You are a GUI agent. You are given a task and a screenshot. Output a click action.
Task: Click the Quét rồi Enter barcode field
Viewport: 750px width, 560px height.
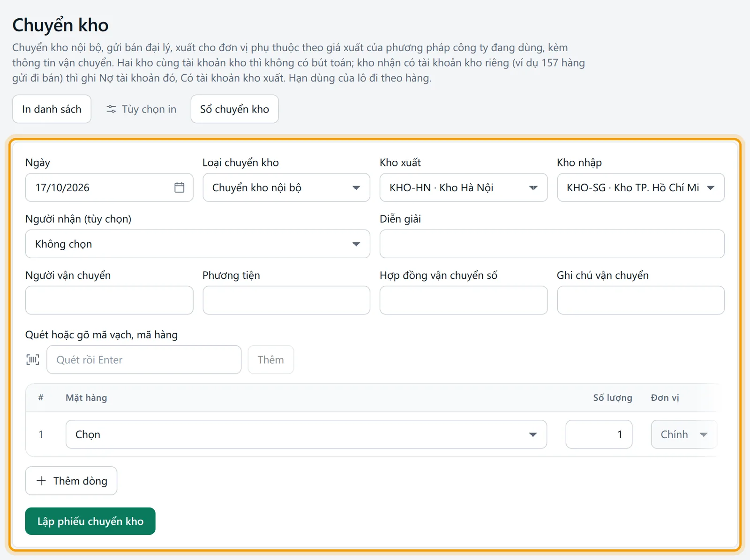pyautogui.click(x=144, y=359)
